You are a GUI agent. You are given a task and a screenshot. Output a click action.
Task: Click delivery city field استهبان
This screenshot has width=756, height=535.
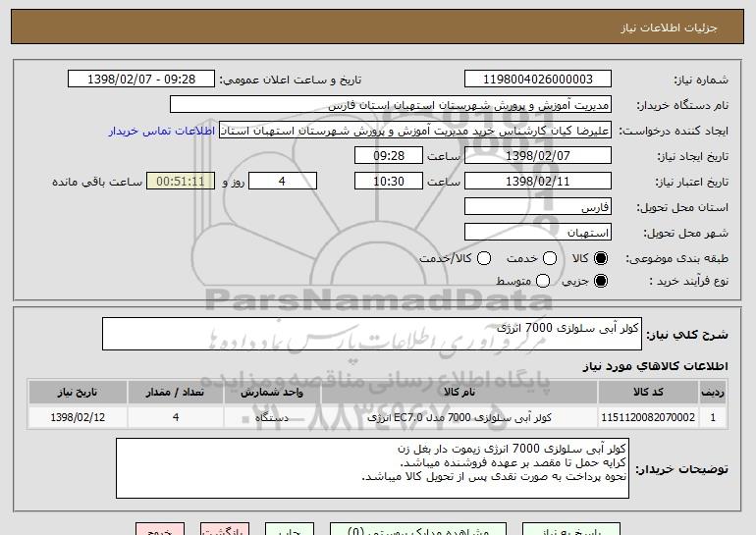click(x=538, y=233)
